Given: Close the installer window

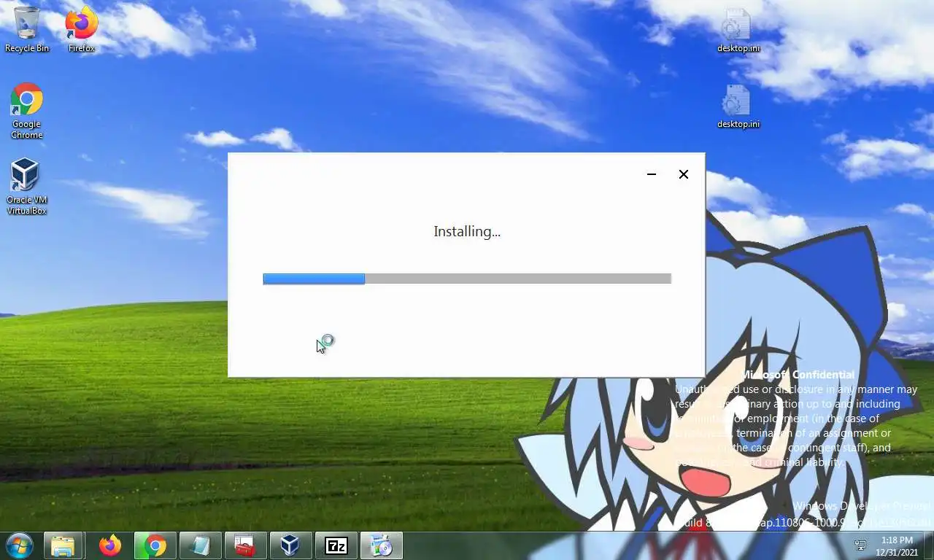Looking at the screenshot, I should coord(684,174).
